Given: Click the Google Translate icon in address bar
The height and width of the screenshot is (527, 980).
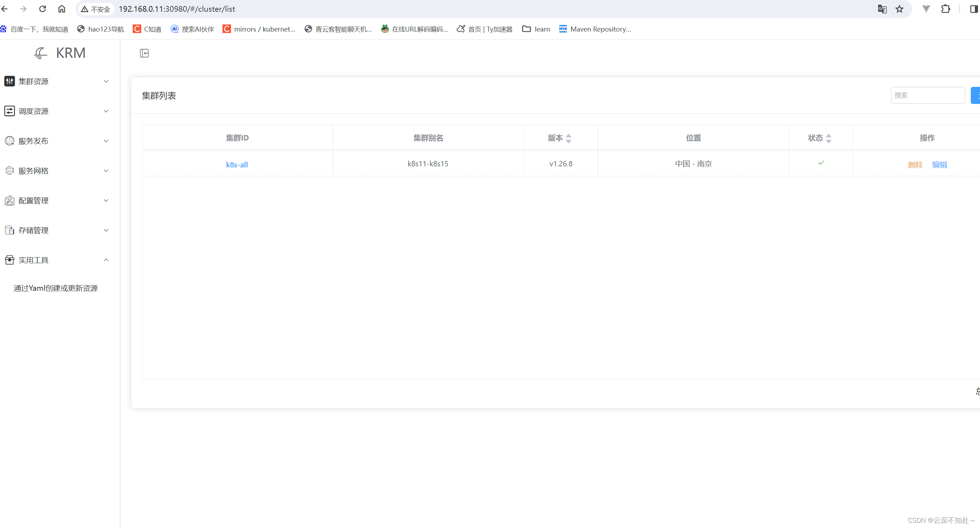Looking at the screenshot, I should [882, 9].
